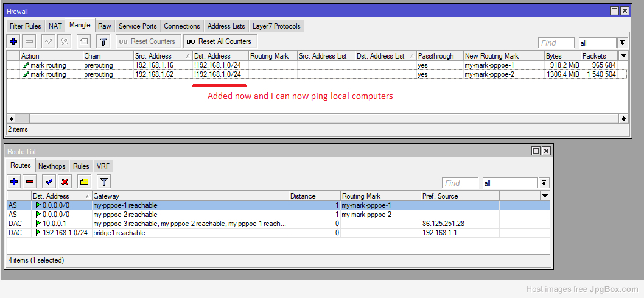Click the Firewall filter funnel icon
This screenshot has height=298, width=644.
click(x=103, y=41)
